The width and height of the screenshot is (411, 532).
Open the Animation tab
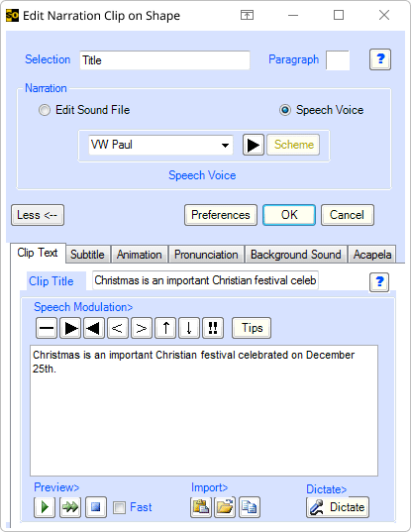140,255
